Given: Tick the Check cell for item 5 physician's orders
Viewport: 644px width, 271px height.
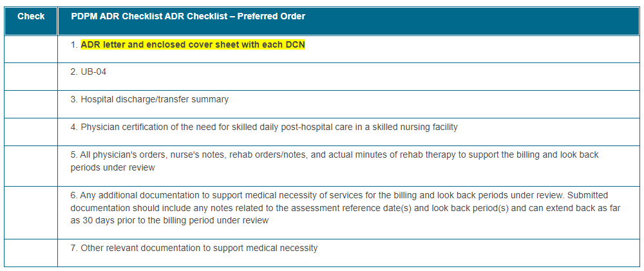Looking at the screenshot, I should (x=31, y=165).
